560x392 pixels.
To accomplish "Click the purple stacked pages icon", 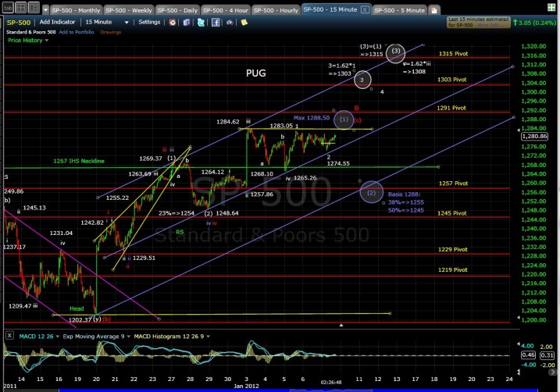I will click(x=187, y=23).
